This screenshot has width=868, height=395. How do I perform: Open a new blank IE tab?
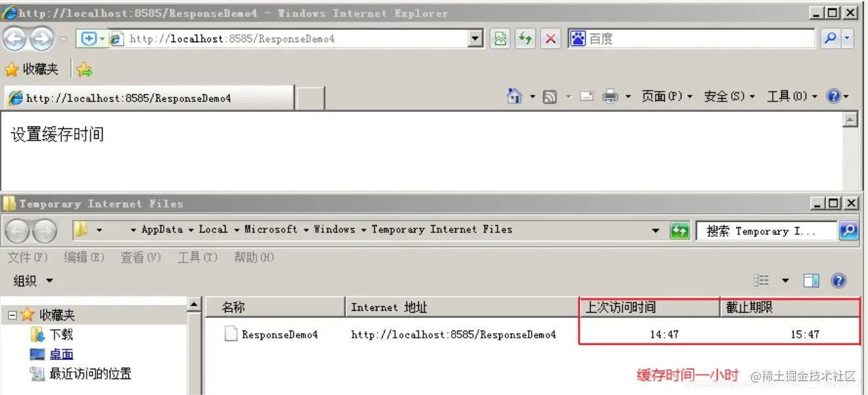[x=310, y=98]
